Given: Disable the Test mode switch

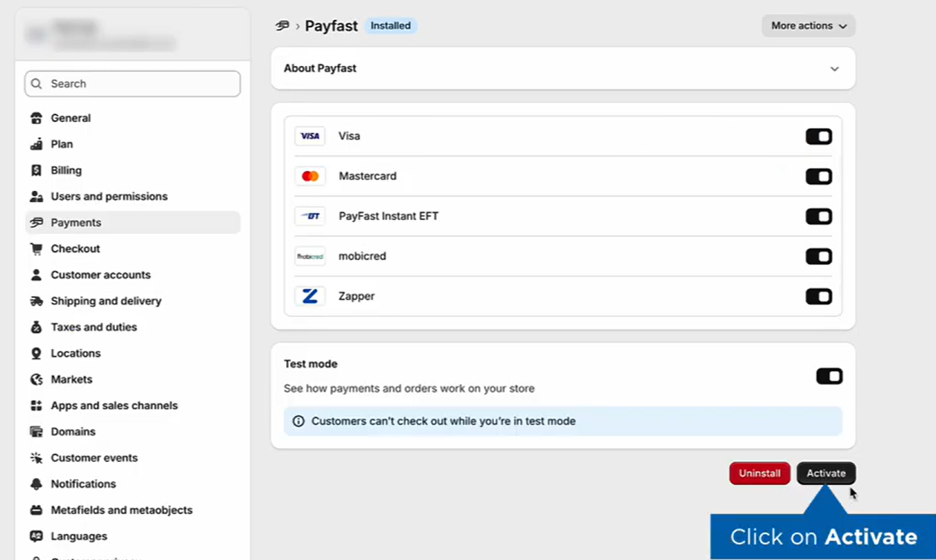Looking at the screenshot, I should click(829, 377).
